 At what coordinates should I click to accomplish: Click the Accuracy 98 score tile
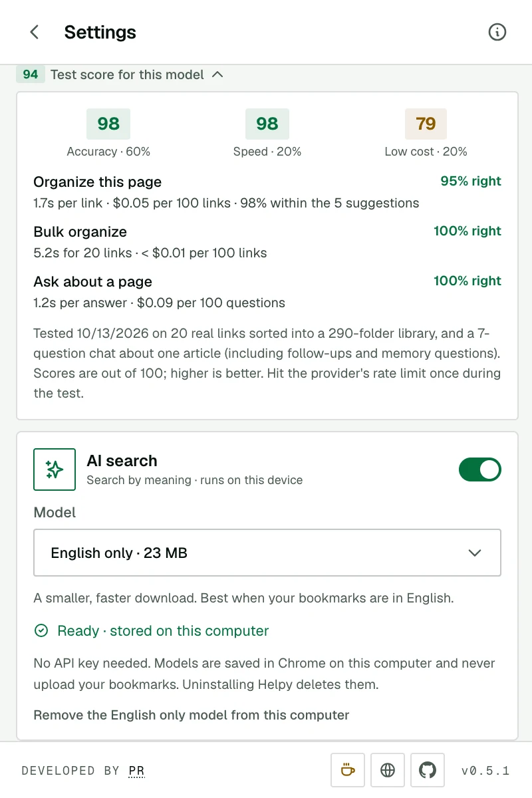[108, 124]
